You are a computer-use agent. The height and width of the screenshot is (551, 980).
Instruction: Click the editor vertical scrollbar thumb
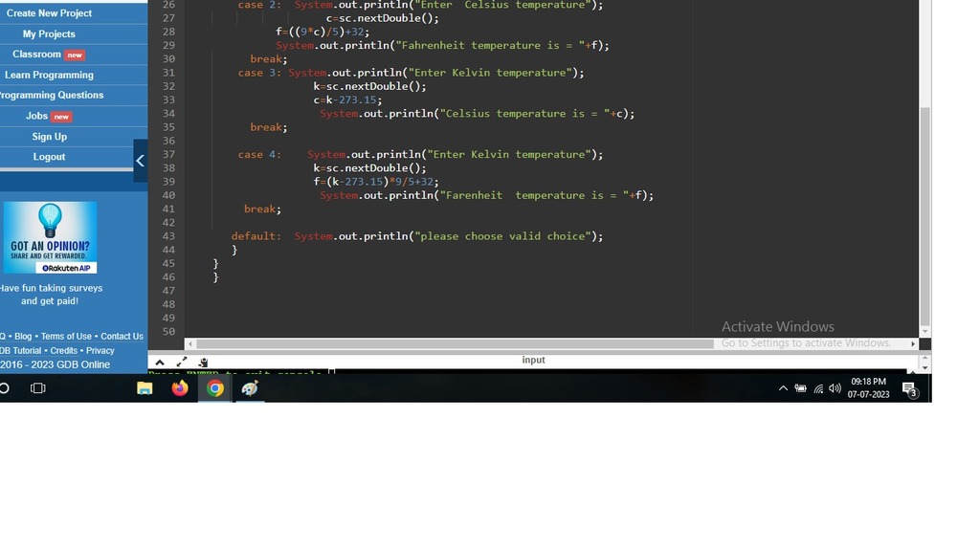click(x=925, y=216)
